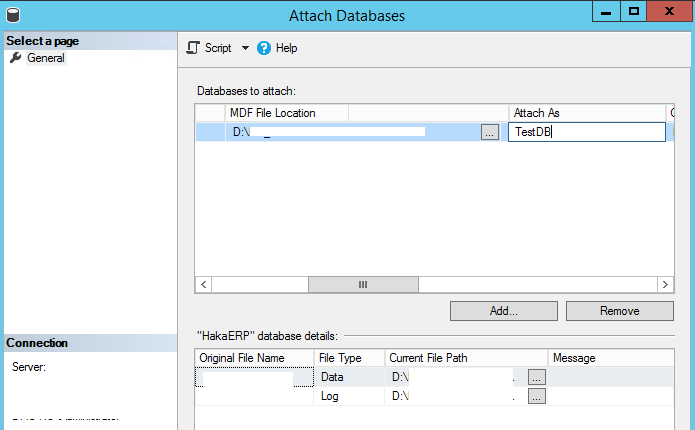The width and height of the screenshot is (695, 430).
Task: Select the Log file type row
Action: (330, 396)
